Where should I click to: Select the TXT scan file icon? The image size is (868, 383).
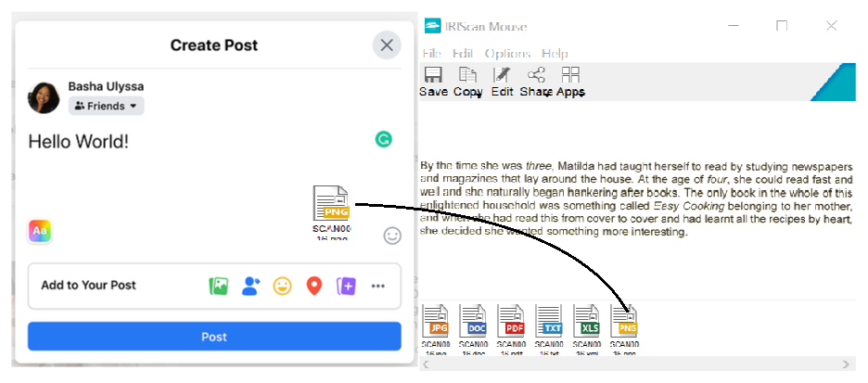(x=549, y=321)
